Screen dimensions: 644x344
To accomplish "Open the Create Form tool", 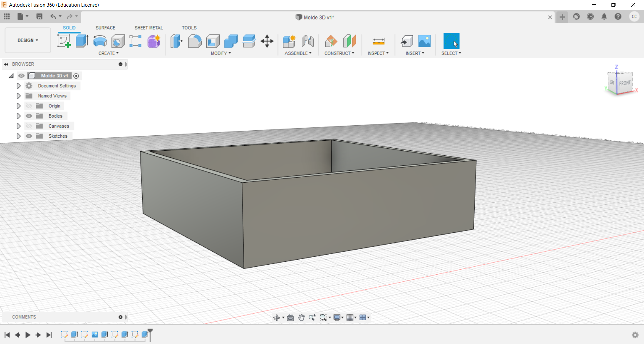I will tap(154, 41).
